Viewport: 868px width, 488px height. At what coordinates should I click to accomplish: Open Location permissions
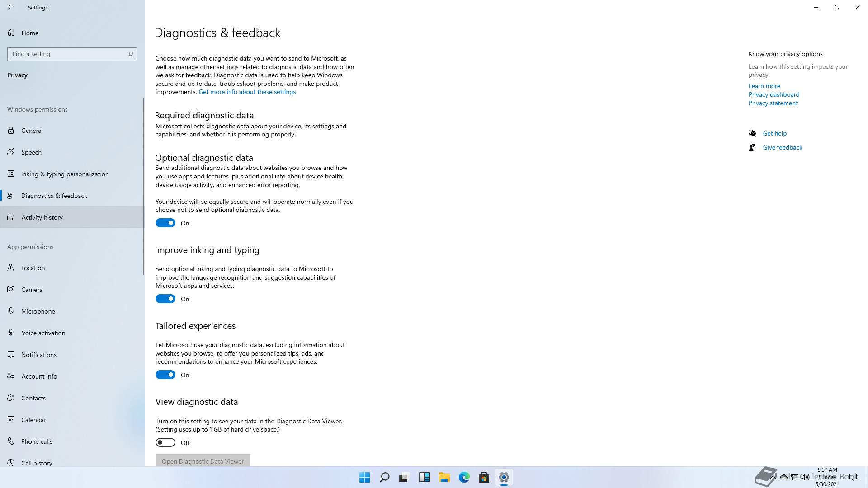pyautogui.click(x=72, y=268)
